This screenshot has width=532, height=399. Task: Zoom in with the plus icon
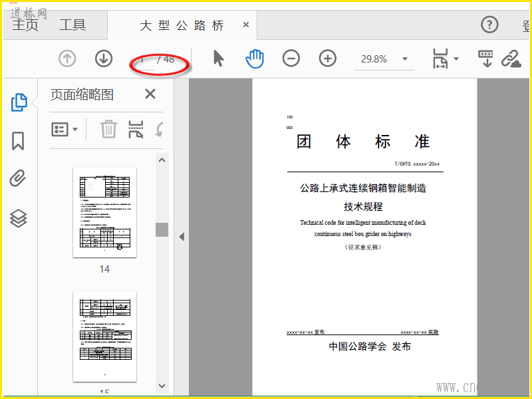point(328,59)
